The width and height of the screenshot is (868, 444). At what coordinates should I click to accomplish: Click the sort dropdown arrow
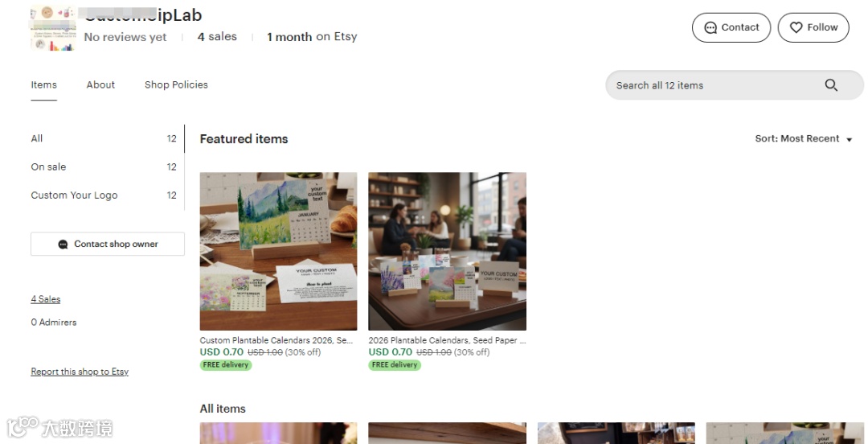click(850, 140)
